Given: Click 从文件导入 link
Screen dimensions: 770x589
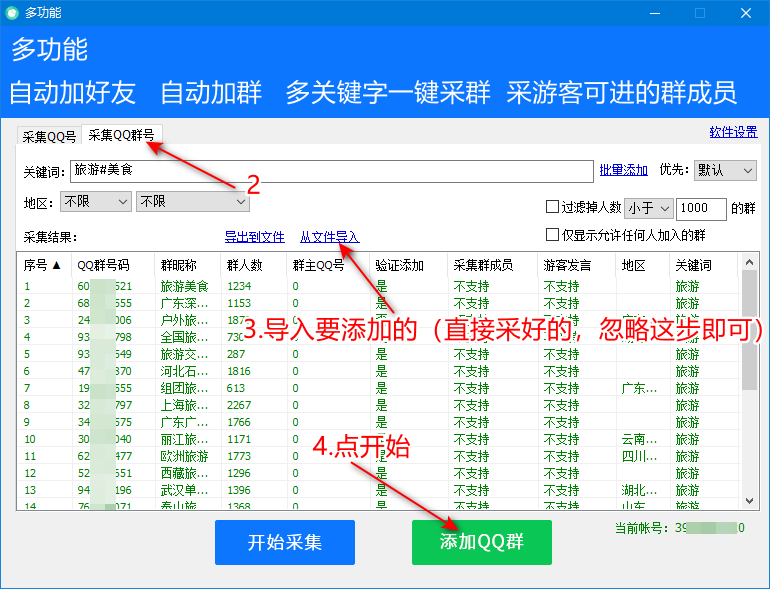Looking at the screenshot, I should (329, 237).
